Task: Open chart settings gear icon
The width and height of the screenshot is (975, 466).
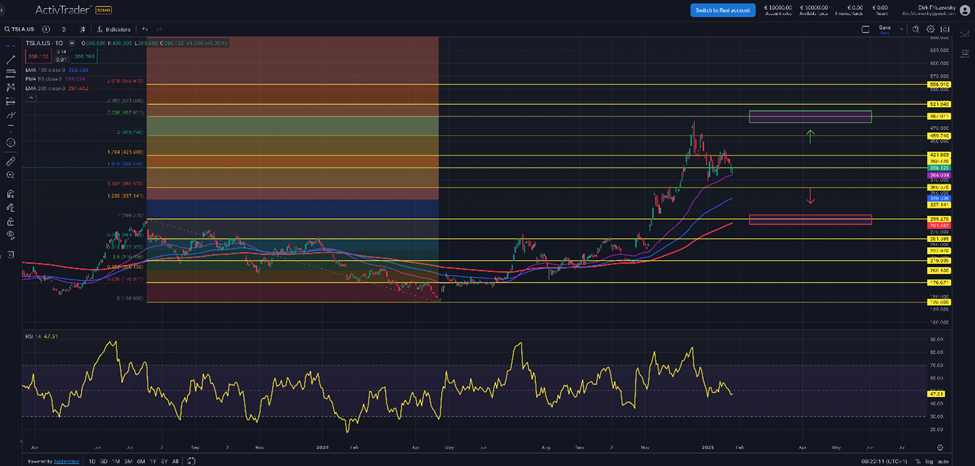Action: click(x=930, y=29)
